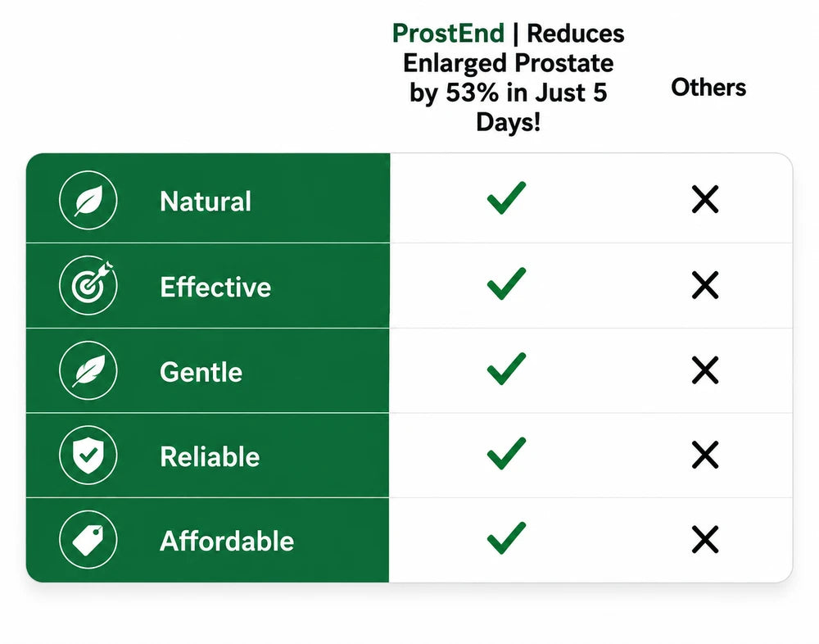Click the Affordable row label
This screenshot has width=819, height=644.
[x=227, y=541]
